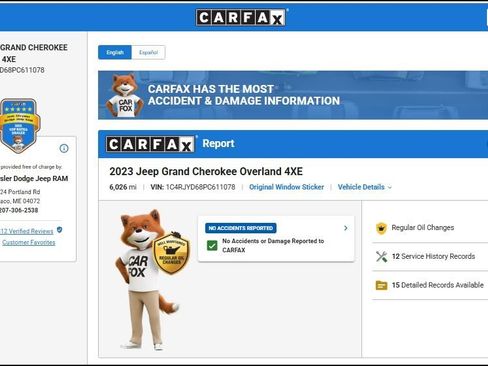This screenshot has width=488, height=366.
Task: Open the Original Window Sticker link
Action: 286,187
